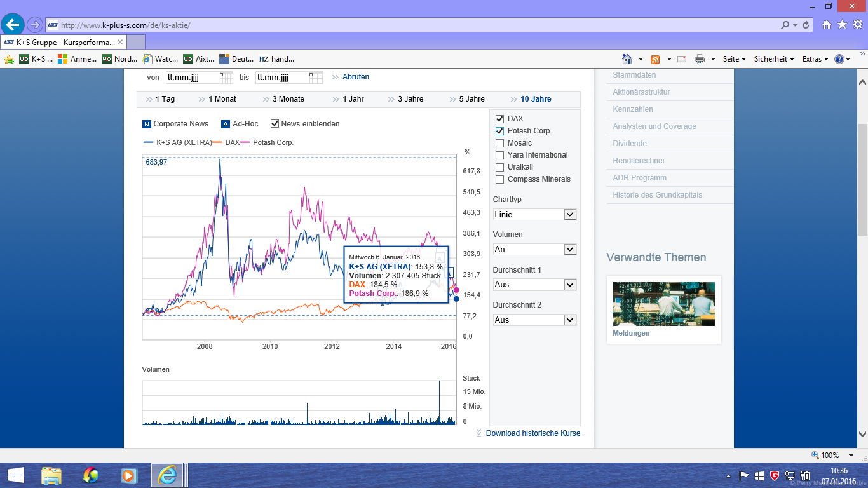Click the help question mark icon
868x488 pixels.
point(839,59)
